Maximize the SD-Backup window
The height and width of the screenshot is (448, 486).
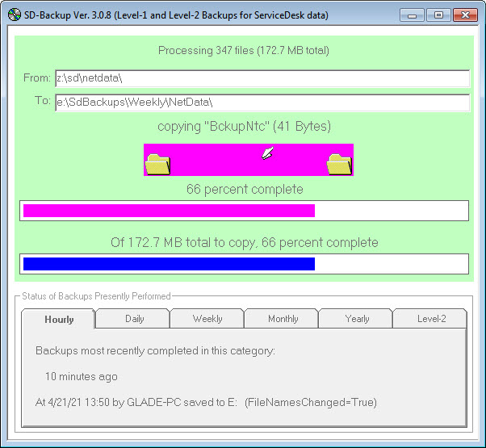438,15
